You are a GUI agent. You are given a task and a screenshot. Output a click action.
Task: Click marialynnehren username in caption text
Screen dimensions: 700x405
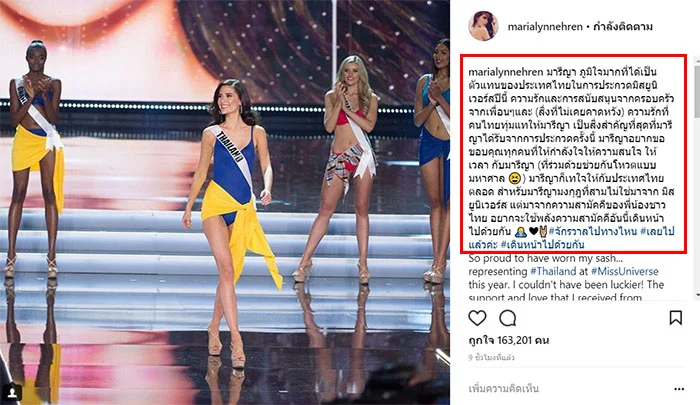tap(506, 72)
